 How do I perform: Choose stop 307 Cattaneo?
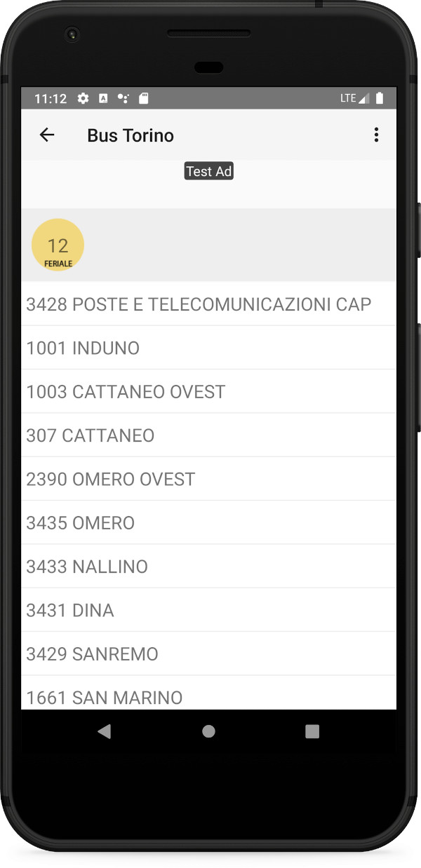point(208,435)
